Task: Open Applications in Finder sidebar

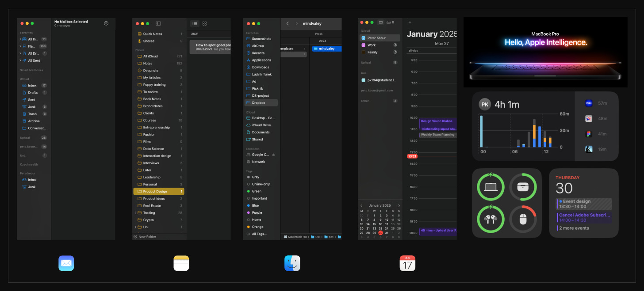Action: pos(261,60)
